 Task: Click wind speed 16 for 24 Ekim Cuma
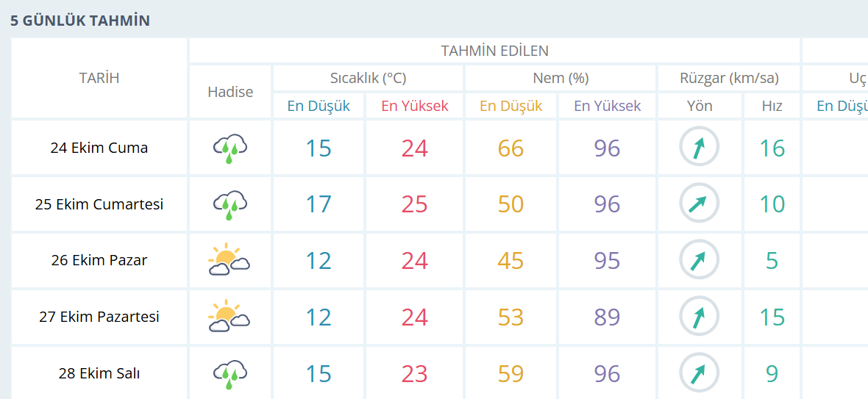coord(772,148)
